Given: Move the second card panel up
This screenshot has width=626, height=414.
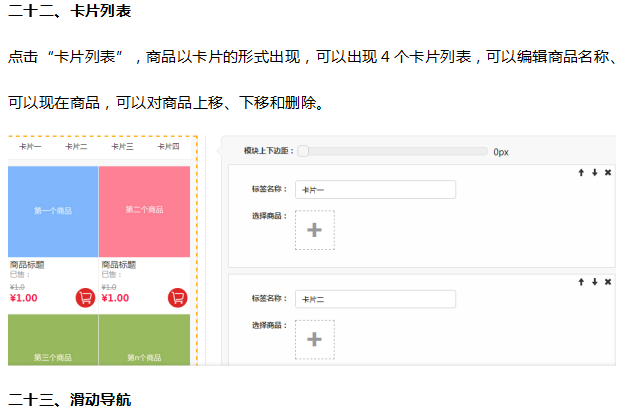Looking at the screenshot, I should coord(581,281).
